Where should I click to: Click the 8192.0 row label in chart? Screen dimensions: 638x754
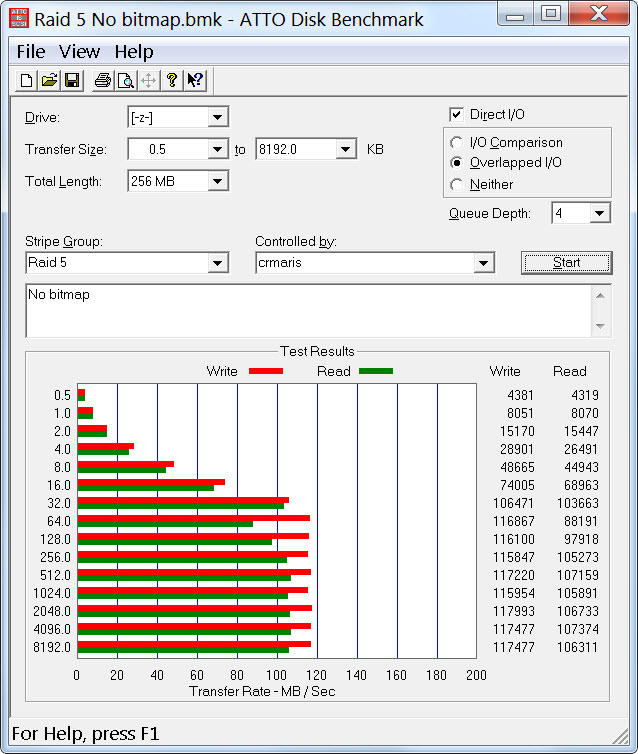pos(52,647)
